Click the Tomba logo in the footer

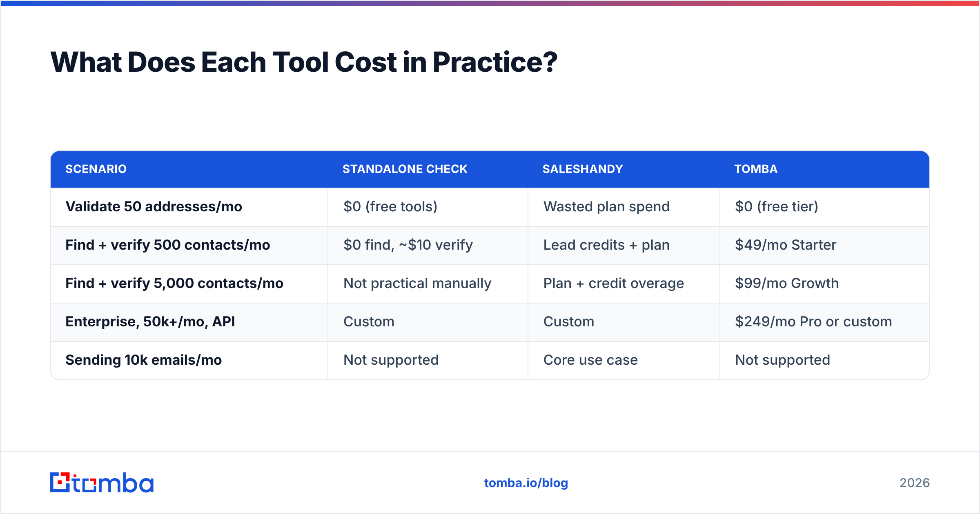(102, 483)
